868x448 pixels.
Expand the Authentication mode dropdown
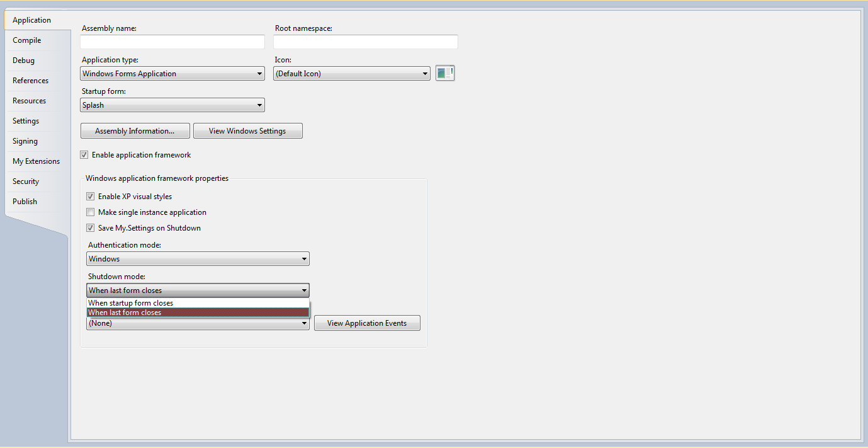click(x=198, y=259)
